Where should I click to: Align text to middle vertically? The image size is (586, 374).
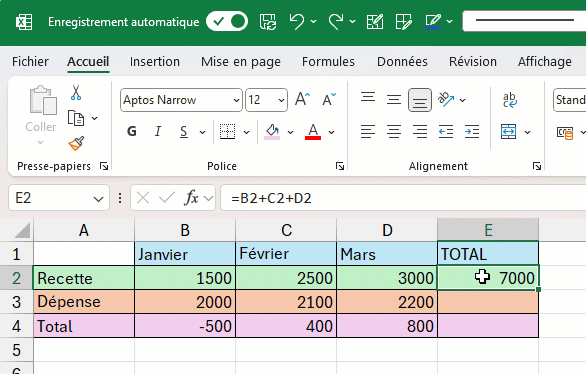pos(394,100)
